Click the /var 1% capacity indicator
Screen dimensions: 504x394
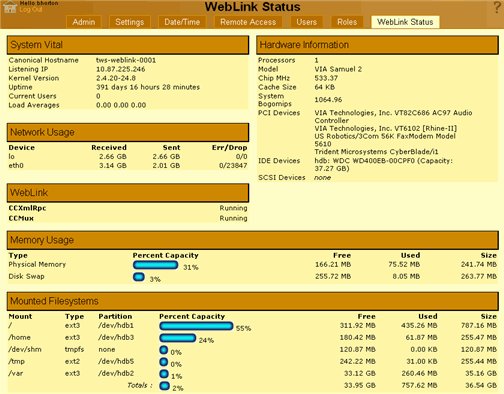pos(164,374)
